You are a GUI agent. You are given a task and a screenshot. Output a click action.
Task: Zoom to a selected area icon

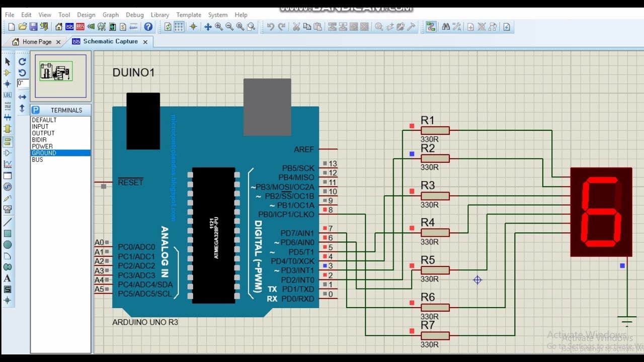tap(251, 27)
